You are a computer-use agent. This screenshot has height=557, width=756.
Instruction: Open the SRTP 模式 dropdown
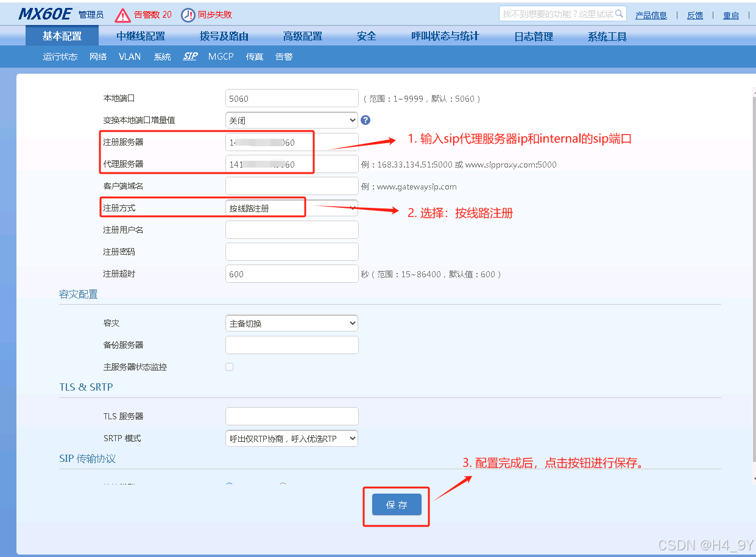coord(291,438)
